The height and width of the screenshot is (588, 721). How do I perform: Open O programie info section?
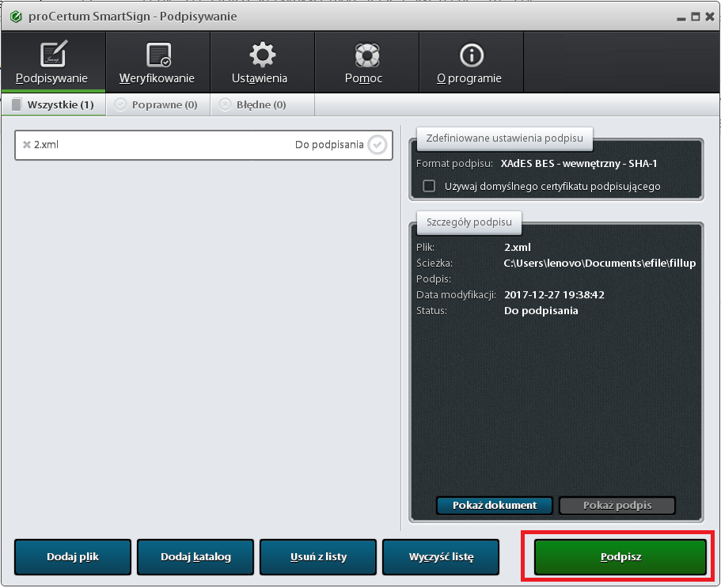coord(471,62)
